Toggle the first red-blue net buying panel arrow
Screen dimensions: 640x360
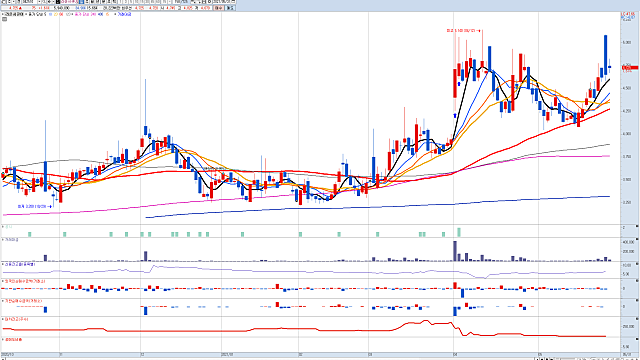pos(3,281)
